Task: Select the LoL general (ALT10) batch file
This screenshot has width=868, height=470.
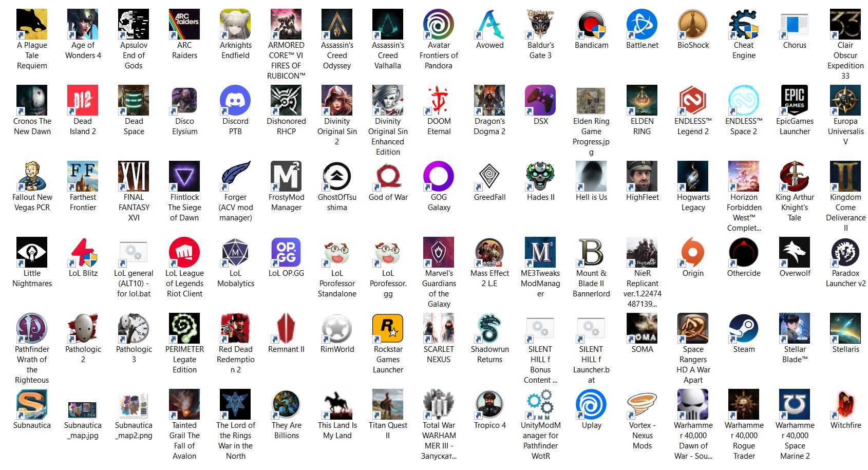Action: 134,252
